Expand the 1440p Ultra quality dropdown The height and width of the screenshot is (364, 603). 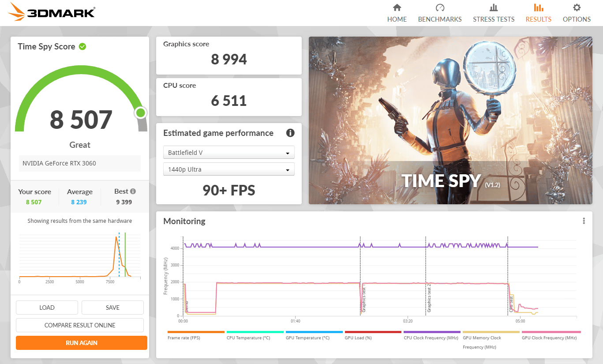pos(229,169)
